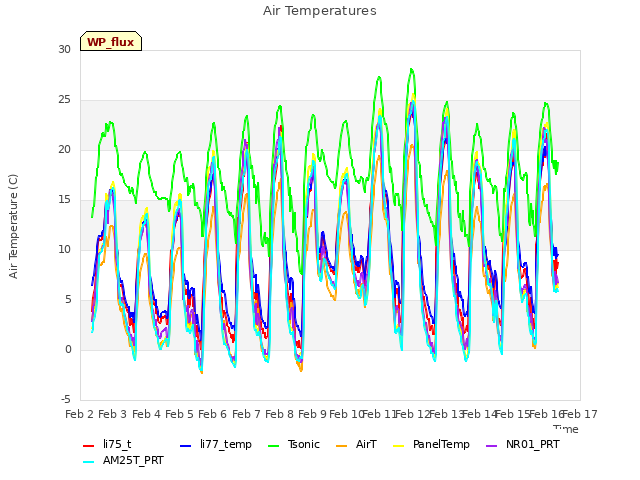Click the Feb 9 x-axis tick label
This screenshot has height=480, width=640.
click(312, 414)
